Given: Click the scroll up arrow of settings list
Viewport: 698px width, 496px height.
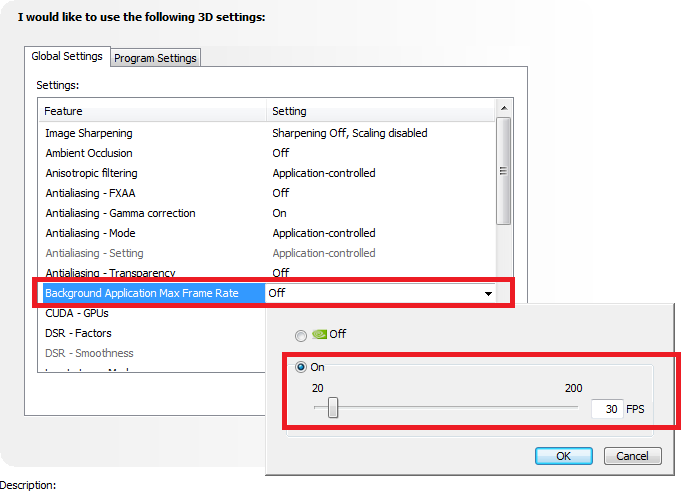Looking at the screenshot, I should tap(504, 108).
